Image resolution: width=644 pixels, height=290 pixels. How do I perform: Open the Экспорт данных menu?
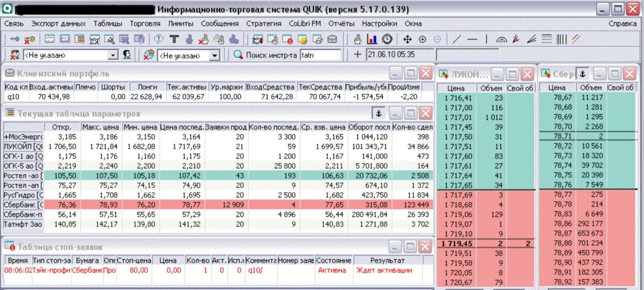pos(58,24)
